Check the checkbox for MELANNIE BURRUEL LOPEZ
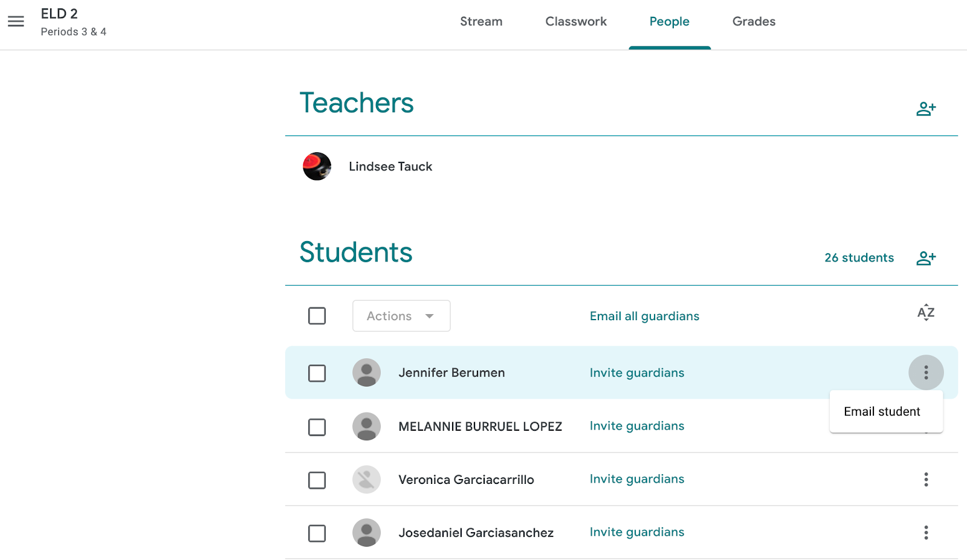This screenshot has width=967, height=560. [317, 426]
